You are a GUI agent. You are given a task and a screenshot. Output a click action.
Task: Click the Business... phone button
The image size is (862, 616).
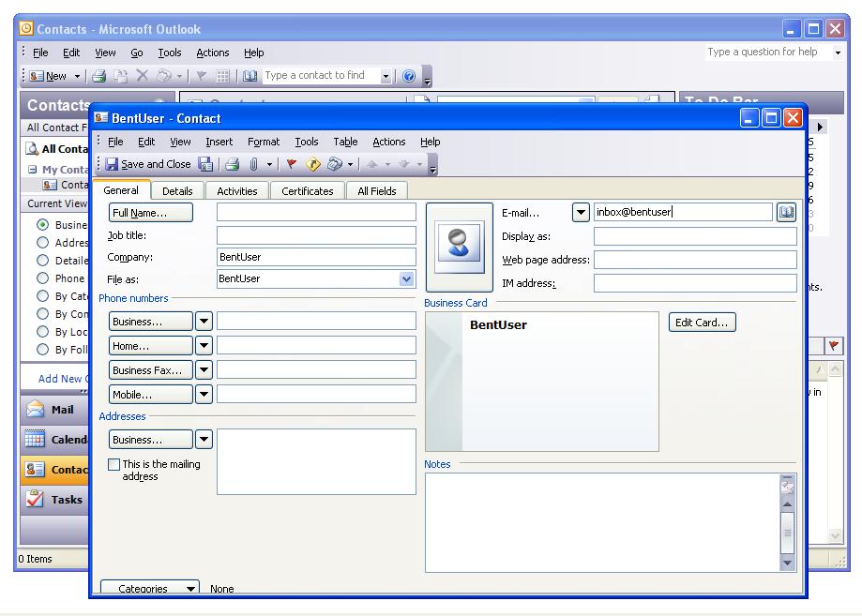click(151, 322)
